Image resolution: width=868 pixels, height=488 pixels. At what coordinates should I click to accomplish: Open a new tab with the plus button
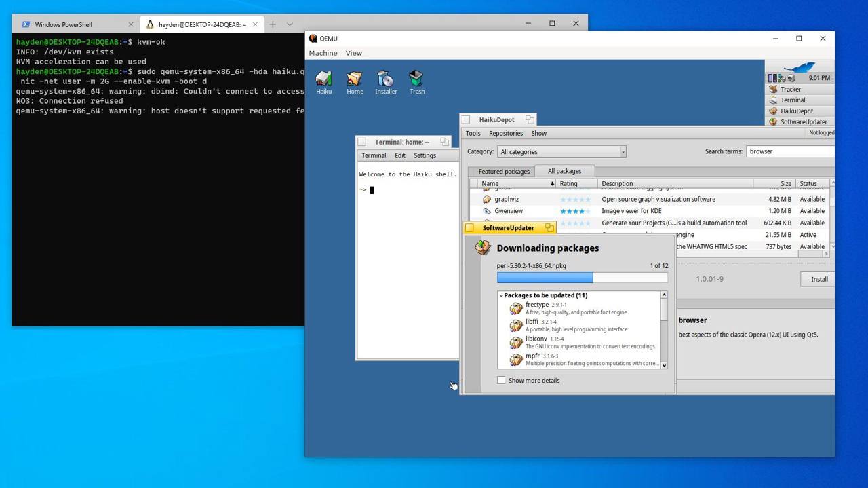pos(272,24)
